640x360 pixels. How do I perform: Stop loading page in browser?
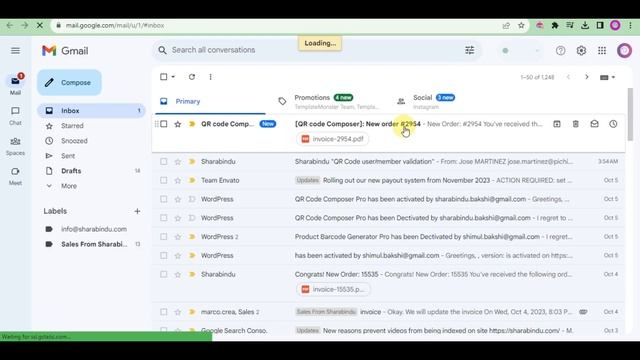click(x=40, y=25)
